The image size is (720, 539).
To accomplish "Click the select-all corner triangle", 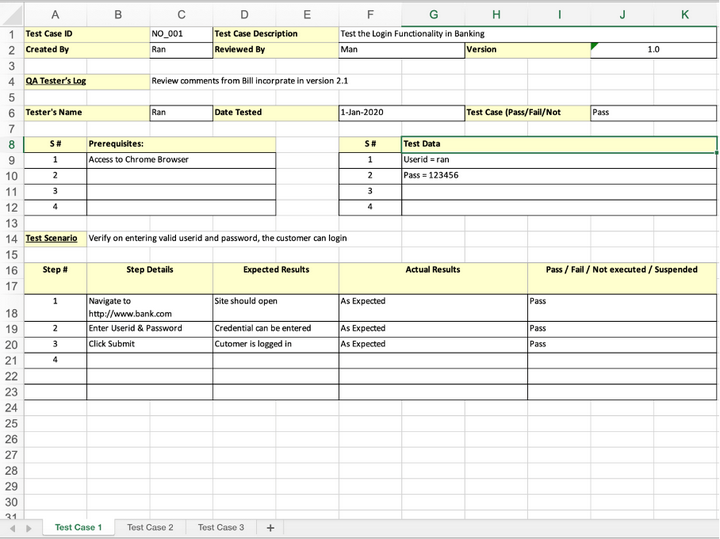I will (x=11, y=15).
